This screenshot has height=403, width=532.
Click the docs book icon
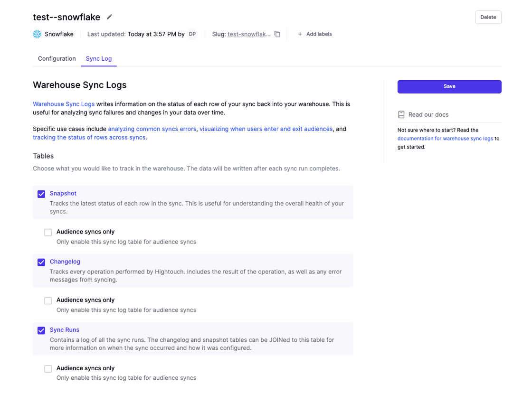(x=401, y=114)
